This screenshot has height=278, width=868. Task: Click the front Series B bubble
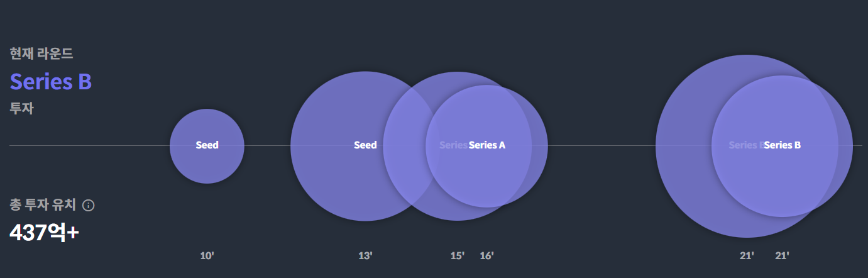(783, 145)
